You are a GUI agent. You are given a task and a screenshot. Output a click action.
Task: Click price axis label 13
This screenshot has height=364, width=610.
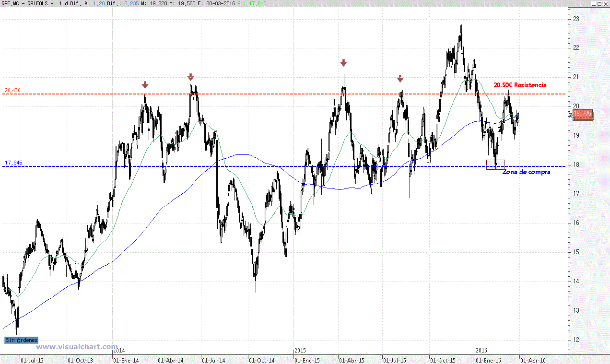pyautogui.click(x=576, y=311)
